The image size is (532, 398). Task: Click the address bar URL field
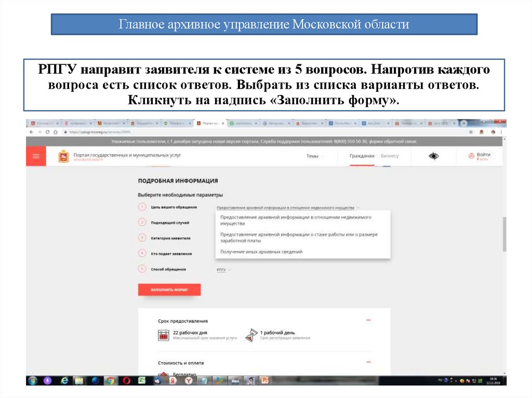(x=264, y=132)
